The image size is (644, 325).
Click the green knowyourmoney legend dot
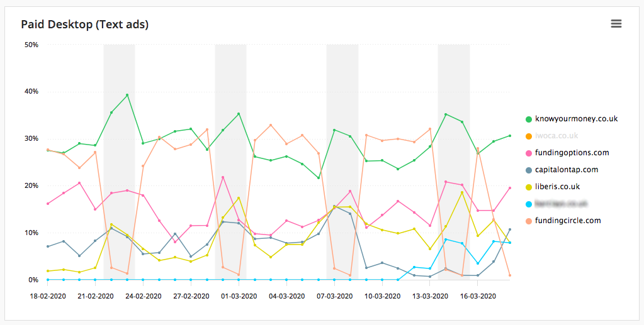click(529, 119)
